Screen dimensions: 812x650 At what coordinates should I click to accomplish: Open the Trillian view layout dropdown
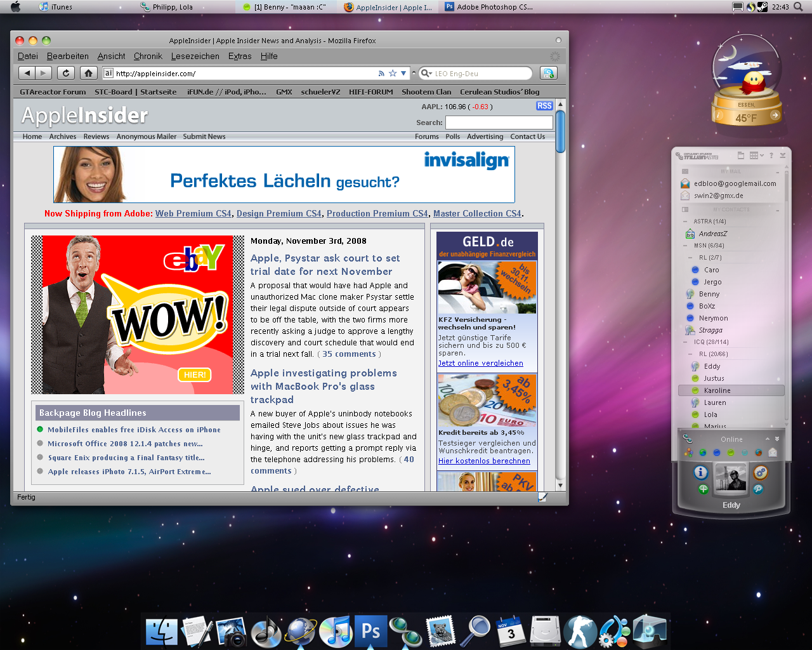point(756,156)
